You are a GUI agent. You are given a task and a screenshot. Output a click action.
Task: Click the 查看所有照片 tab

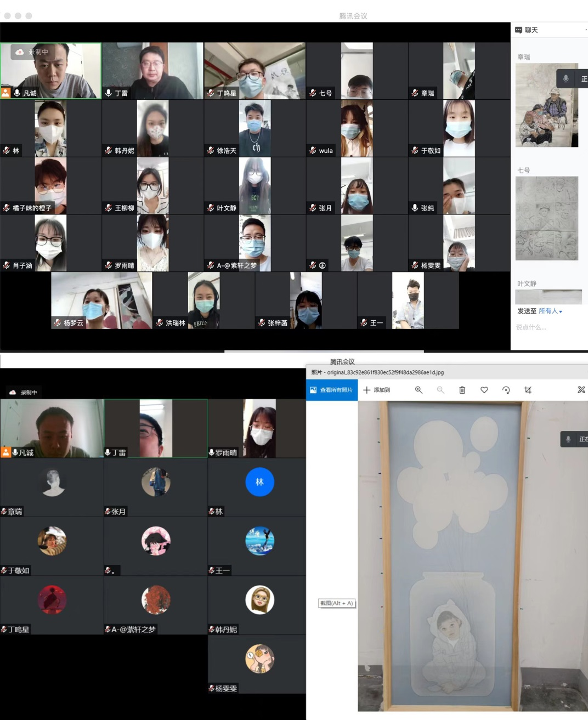coord(332,390)
